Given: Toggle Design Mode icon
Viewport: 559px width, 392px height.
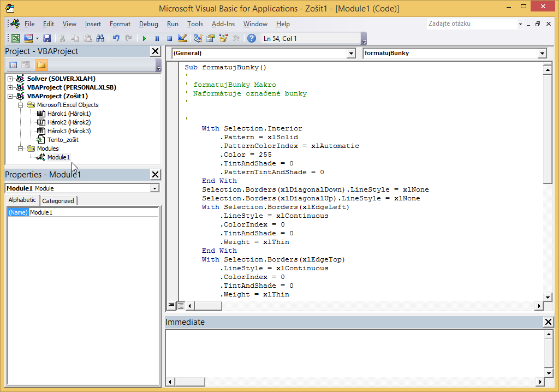Looking at the screenshot, I should 182,38.
